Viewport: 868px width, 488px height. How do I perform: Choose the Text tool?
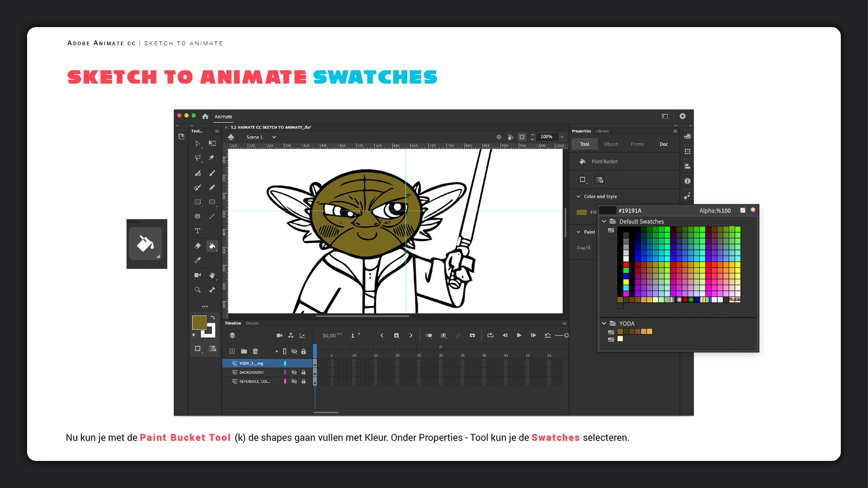pos(198,231)
